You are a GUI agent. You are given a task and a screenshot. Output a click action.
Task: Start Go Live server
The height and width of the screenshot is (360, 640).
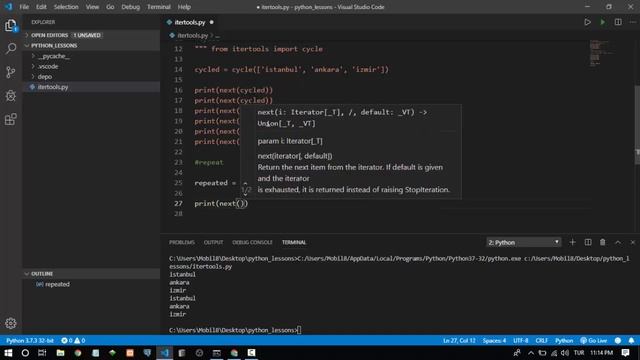(594, 340)
